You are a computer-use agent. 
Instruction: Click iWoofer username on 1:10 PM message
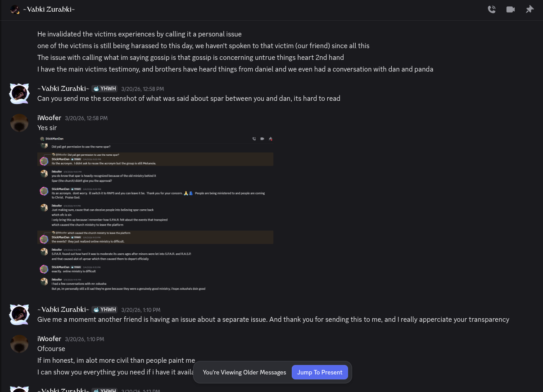49,339
